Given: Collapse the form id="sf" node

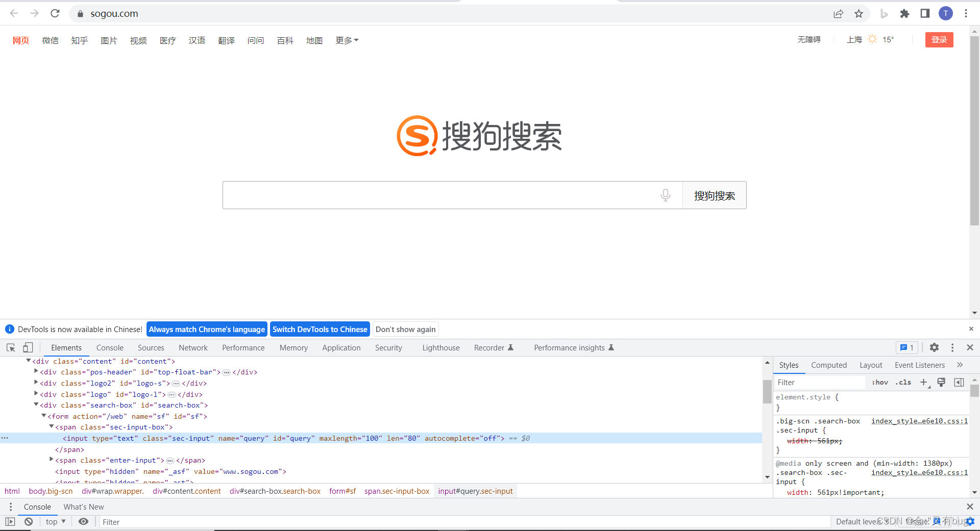Looking at the screenshot, I should click(43, 416).
